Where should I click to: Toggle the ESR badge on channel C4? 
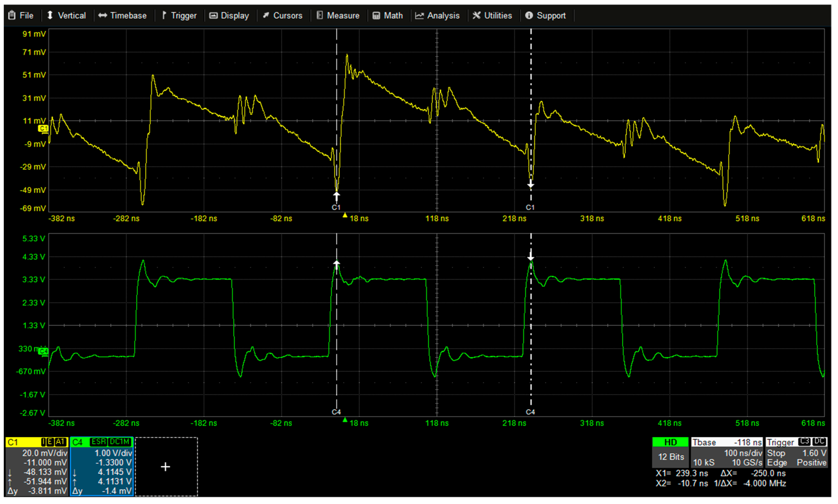(x=99, y=442)
